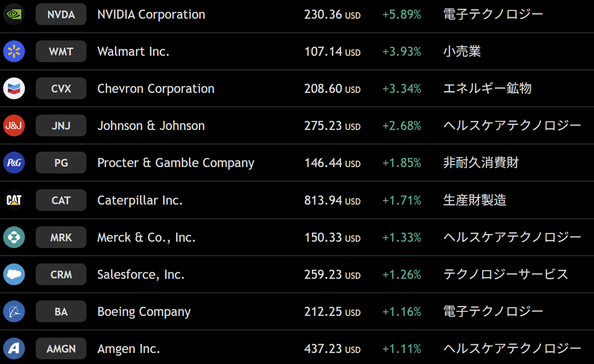The height and width of the screenshot is (364, 594).
Task: Click the 小売業 sector link
Action: [462, 51]
